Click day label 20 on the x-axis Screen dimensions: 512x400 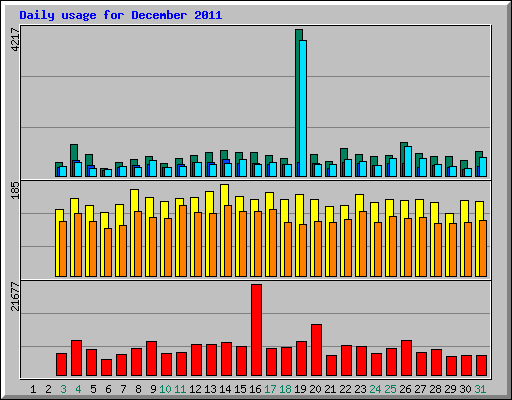(x=315, y=389)
